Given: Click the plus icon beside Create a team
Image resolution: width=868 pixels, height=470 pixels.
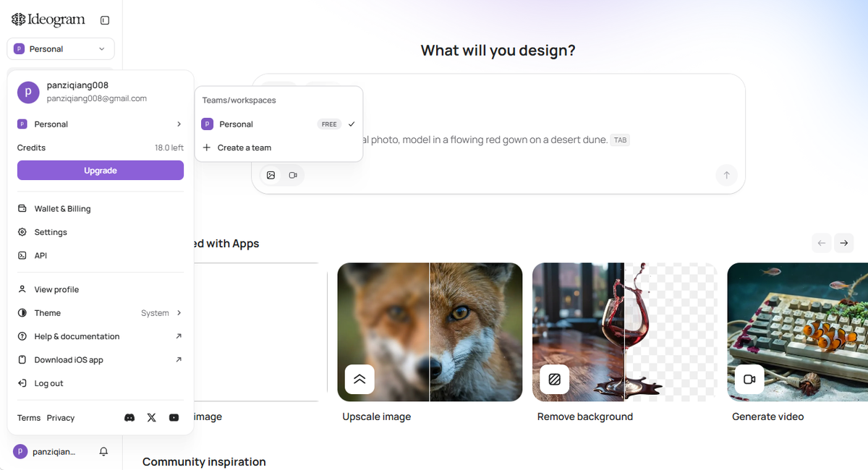Looking at the screenshot, I should 207,148.
